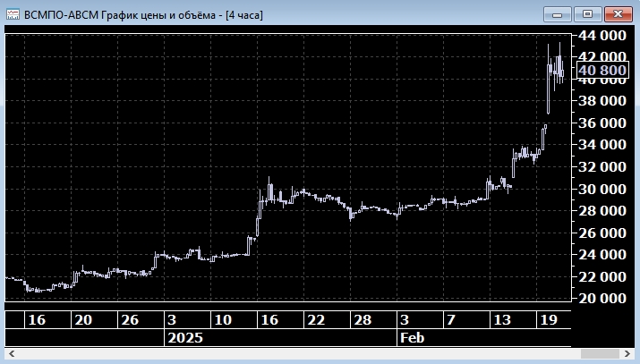The image size is (640, 364).
Task: Close the ВСМПО-АВСМ chart window
Action: (x=616, y=14)
